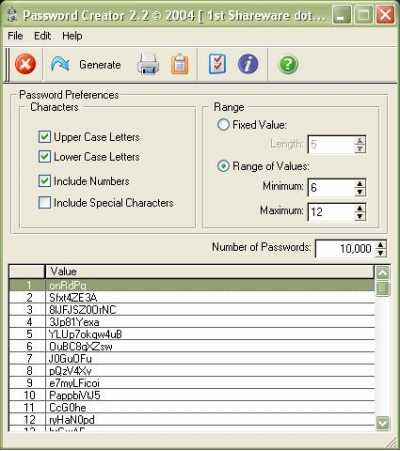
Task: Open the checklist options icon
Action: pos(217,64)
